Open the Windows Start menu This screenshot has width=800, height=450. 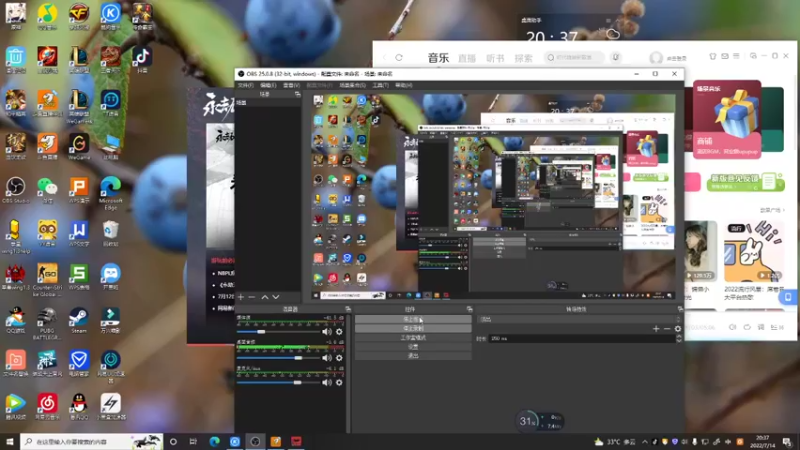[x=10, y=441]
